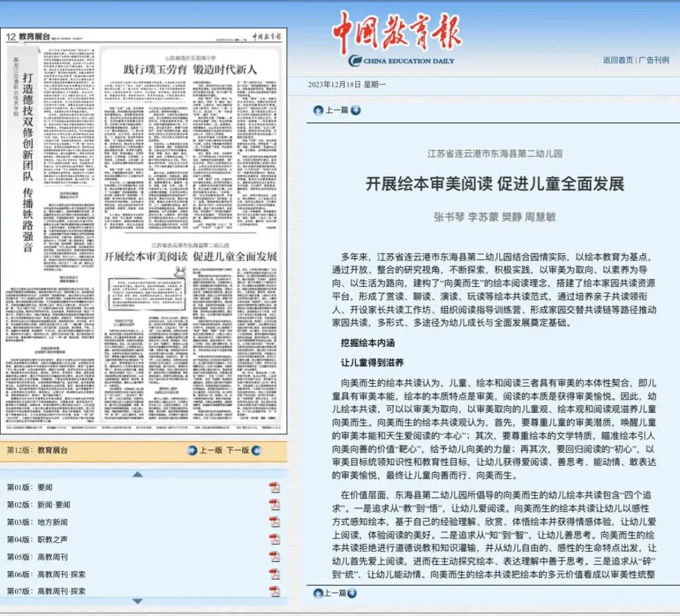Open PDF icon for 第07版 高教周刊·探索
Screen dimensions: 680x616
pyautogui.click(x=275, y=591)
